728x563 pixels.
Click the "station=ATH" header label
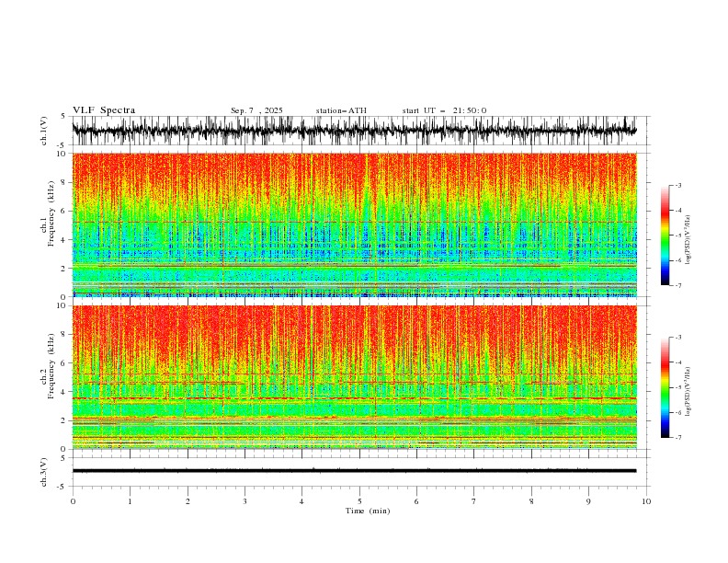click(341, 110)
